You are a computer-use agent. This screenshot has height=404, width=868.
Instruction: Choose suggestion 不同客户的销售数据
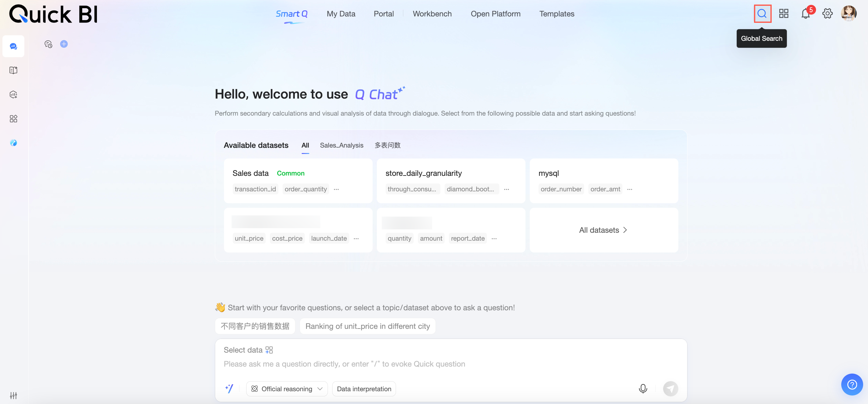tap(255, 326)
